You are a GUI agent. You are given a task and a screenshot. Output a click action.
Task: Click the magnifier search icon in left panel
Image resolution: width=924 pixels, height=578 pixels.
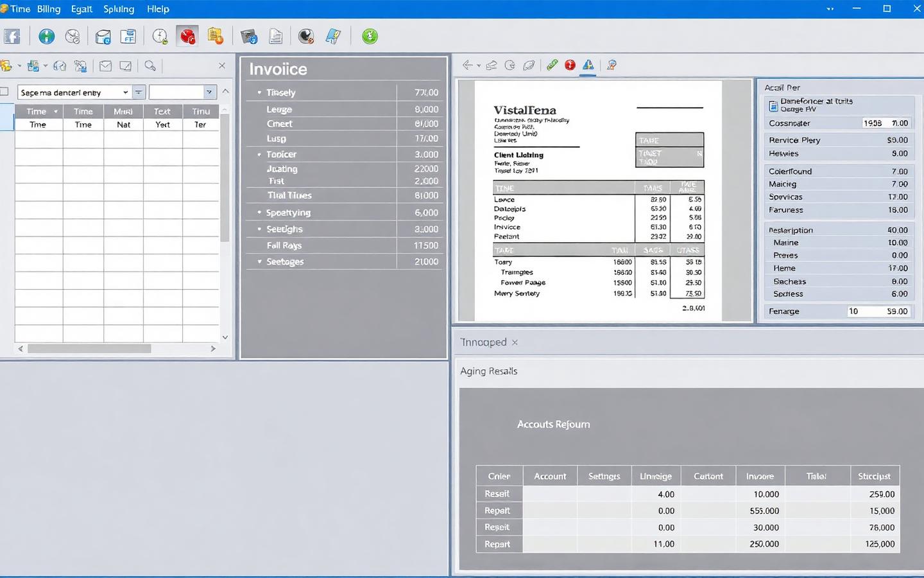point(150,66)
